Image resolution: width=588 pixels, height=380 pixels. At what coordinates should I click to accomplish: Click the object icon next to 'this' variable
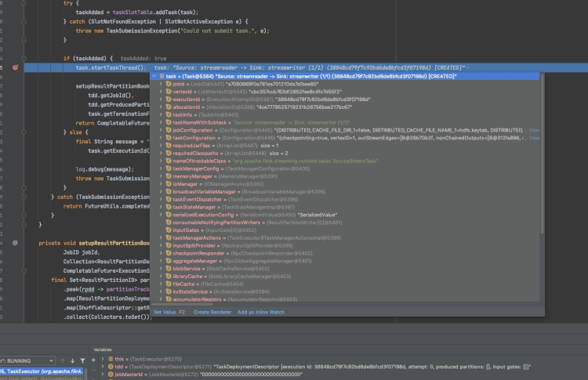click(111, 359)
